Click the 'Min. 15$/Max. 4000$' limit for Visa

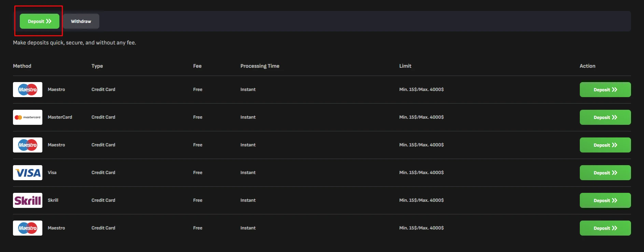pos(422,173)
